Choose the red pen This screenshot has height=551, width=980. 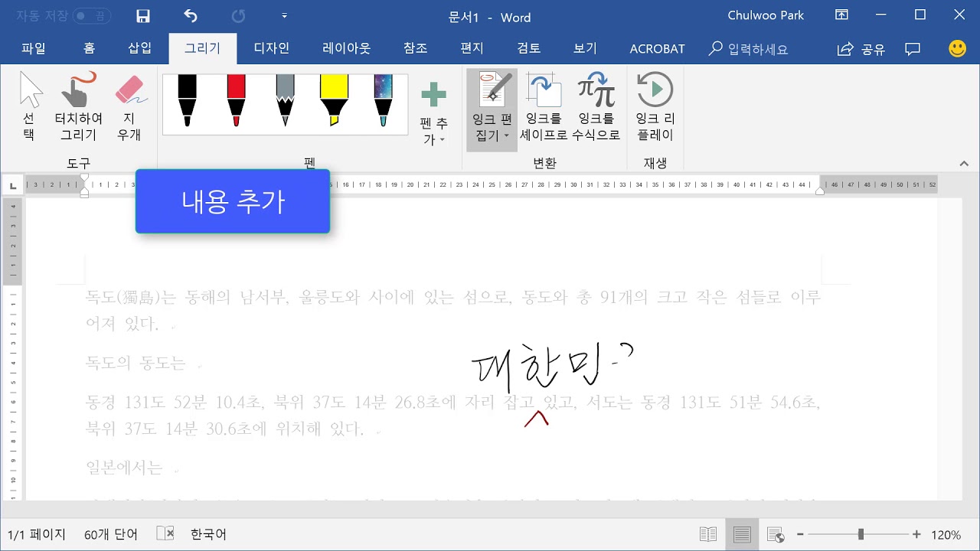pyautogui.click(x=236, y=101)
